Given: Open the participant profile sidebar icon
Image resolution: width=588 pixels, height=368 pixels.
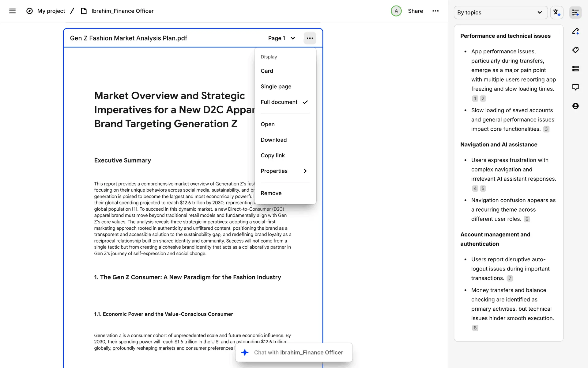Looking at the screenshot, I should (x=575, y=106).
